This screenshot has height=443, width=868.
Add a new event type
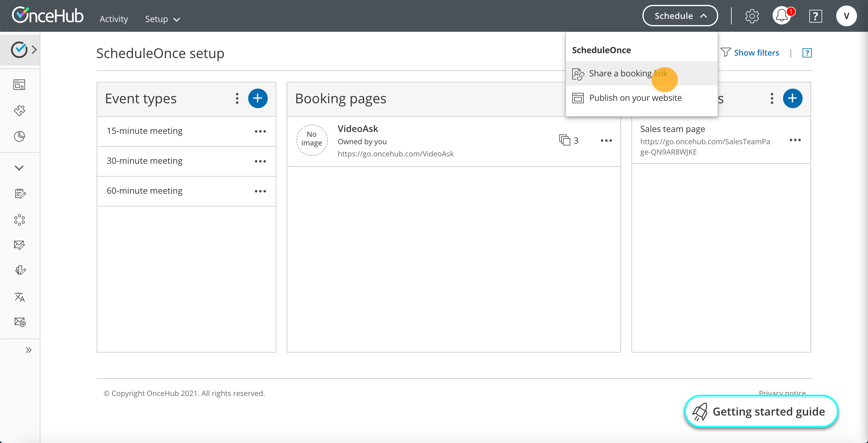pos(258,98)
